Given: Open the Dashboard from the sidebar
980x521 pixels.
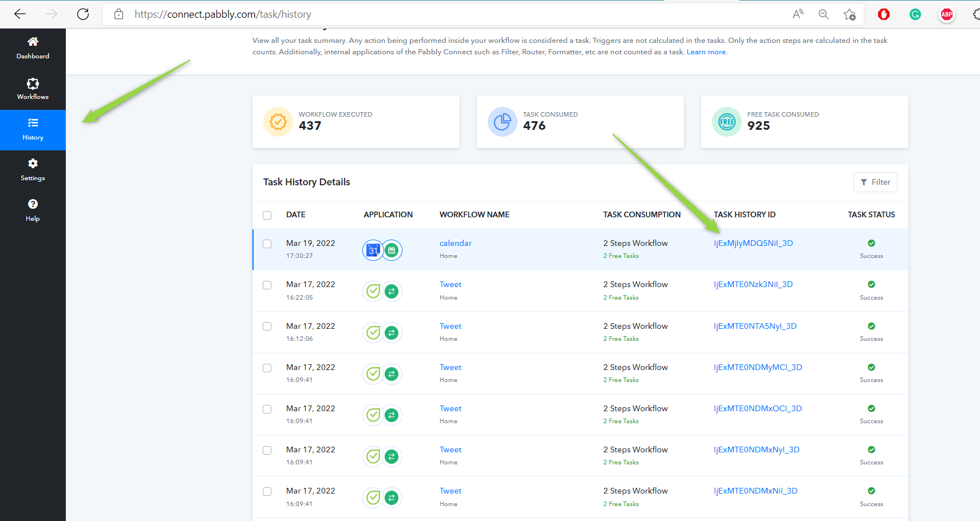Looking at the screenshot, I should pyautogui.click(x=33, y=48).
